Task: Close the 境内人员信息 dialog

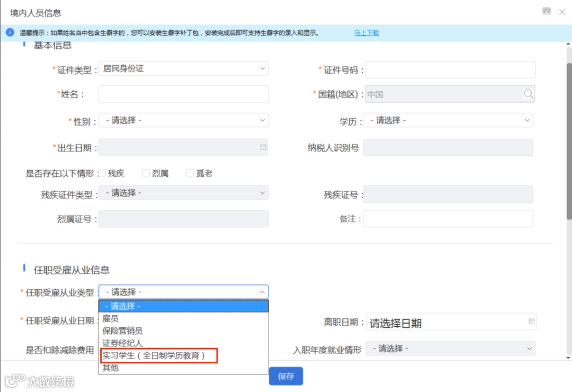Action: click(562, 12)
